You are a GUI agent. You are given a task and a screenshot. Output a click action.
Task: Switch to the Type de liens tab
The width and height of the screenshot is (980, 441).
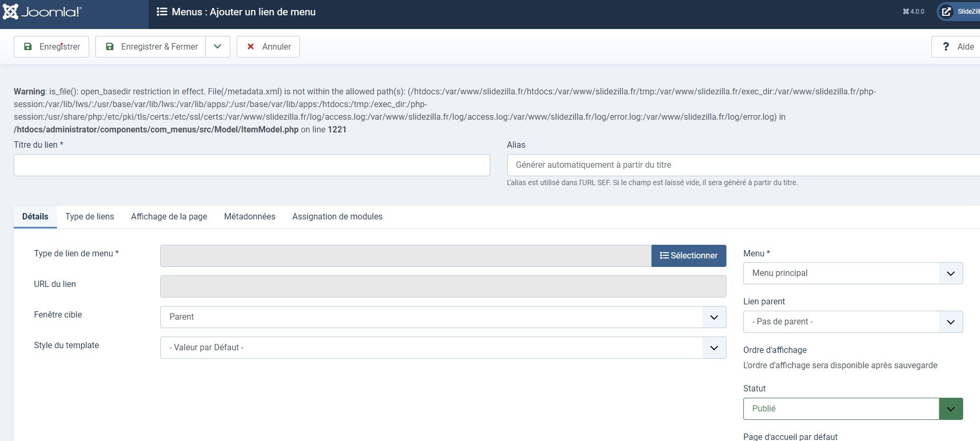coord(90,216)
